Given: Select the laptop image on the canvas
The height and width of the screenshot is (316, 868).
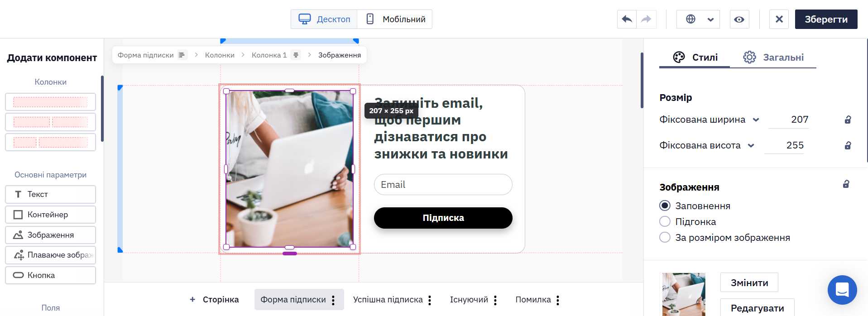Looking at the screenshot, I should click(289, 169).
